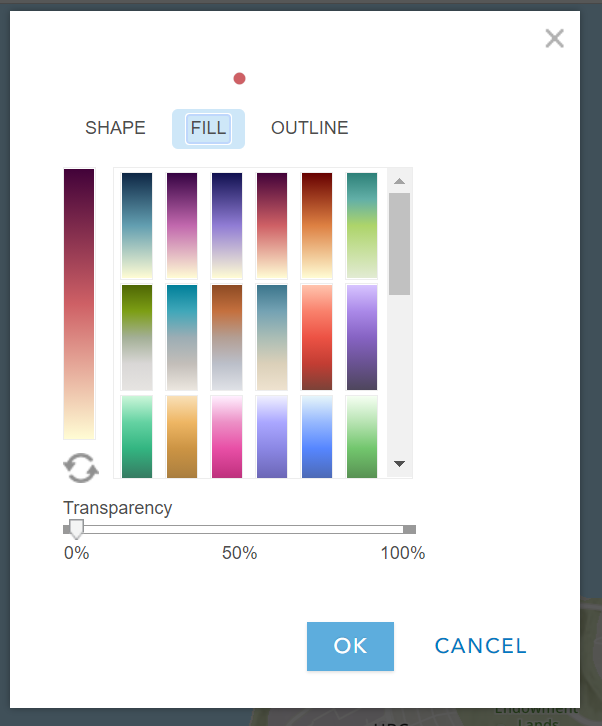Choose the olive green to gray ramp
The width and height of the screenshot is (602, 726).
(x=137, y=337)
